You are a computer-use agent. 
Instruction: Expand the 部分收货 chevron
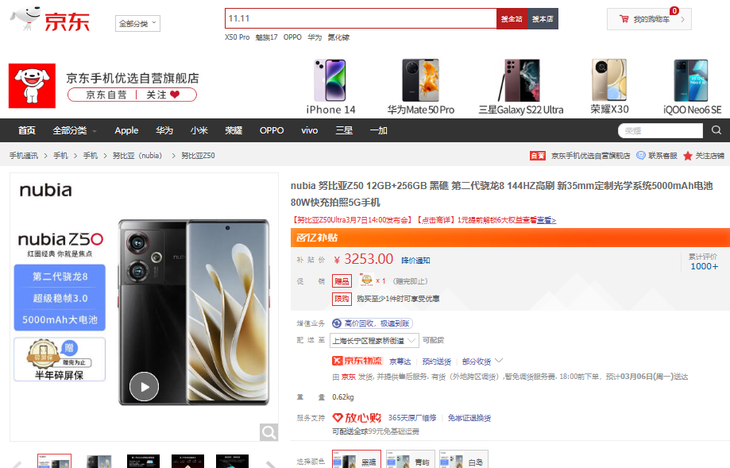pyautogui.click(x=499, y=360)
